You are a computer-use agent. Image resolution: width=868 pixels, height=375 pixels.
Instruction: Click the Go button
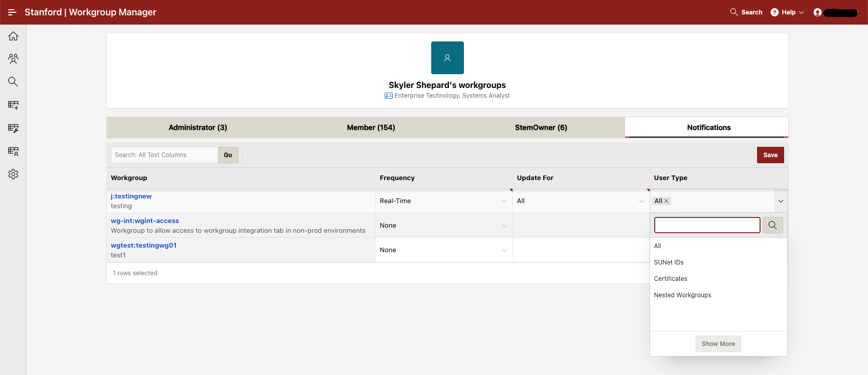coord(228,155)
